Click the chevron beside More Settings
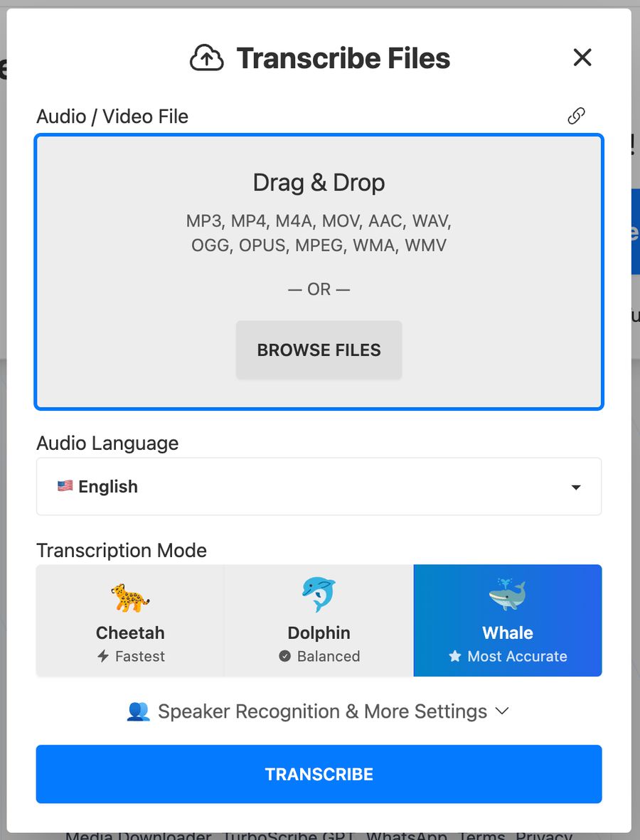This screenshot has height=840, width=640. 502,711
